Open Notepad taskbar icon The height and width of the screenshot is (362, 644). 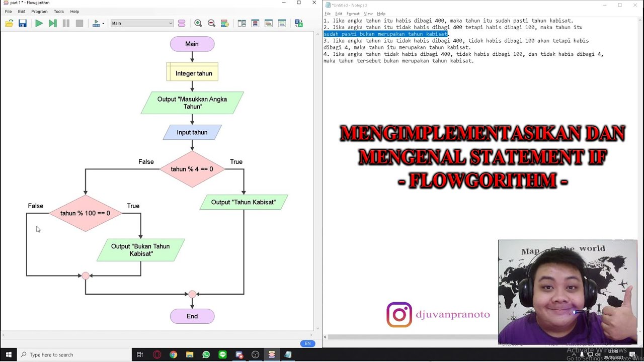coord(288,354)
